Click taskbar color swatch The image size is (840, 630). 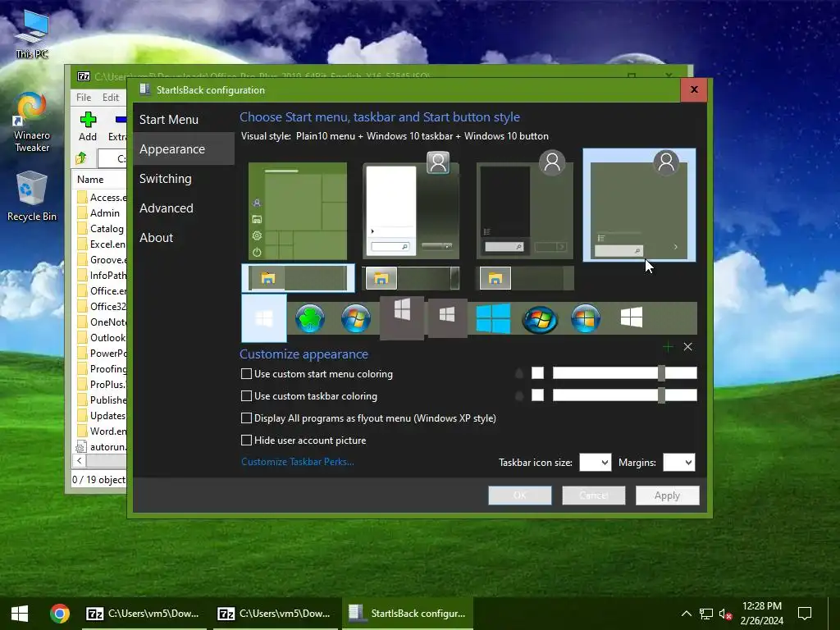click(537, 395)
